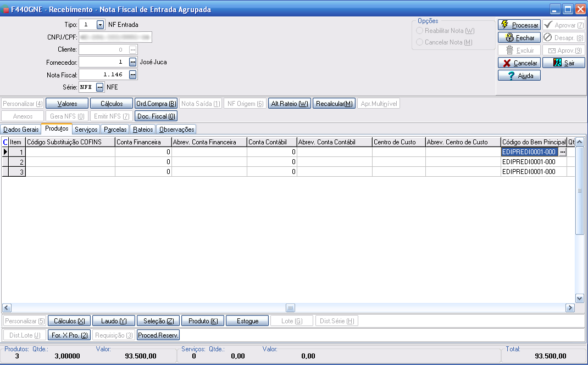
Task: Click the Nota Saída (1) button
Action: point(201,104)
